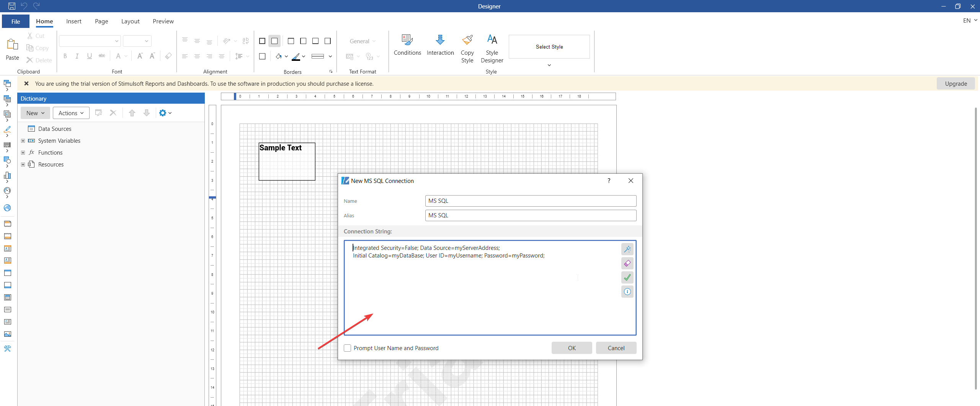Screen dimensions: 980x406
Task: Click the Build connection string wand icon
Action: [627, 249]
